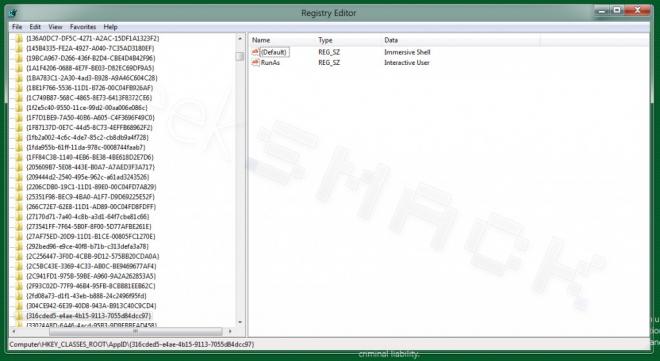
Task: Click tree horizontal scrollbar right arrow
Action: pos(230,332)
